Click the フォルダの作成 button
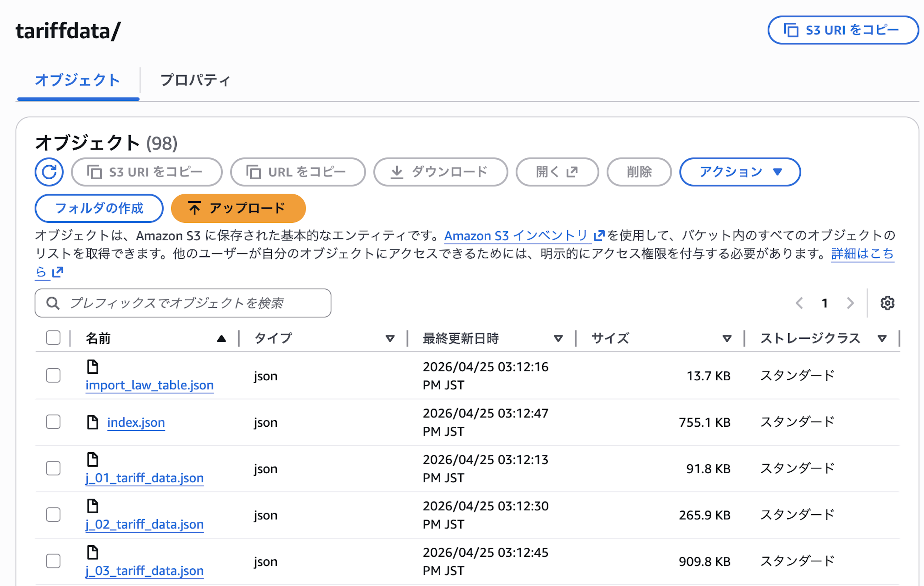924x586 pixels. coord(99,208)
